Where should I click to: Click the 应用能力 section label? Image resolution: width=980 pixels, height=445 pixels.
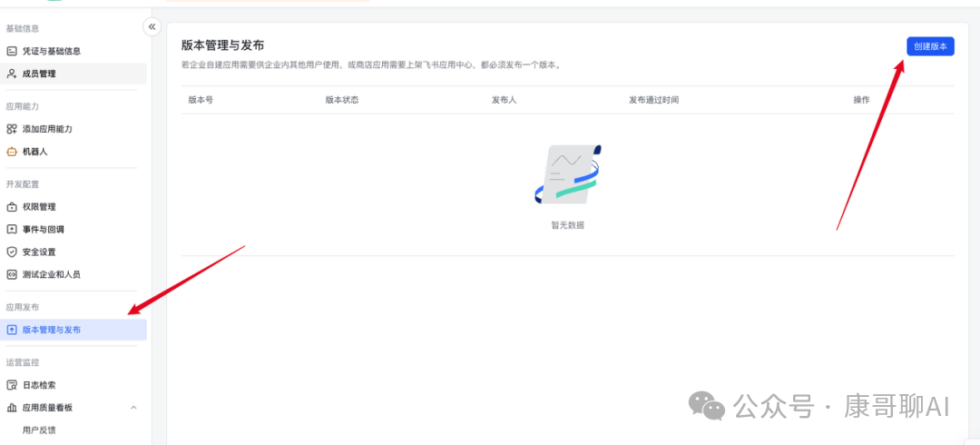click(23, 106)
